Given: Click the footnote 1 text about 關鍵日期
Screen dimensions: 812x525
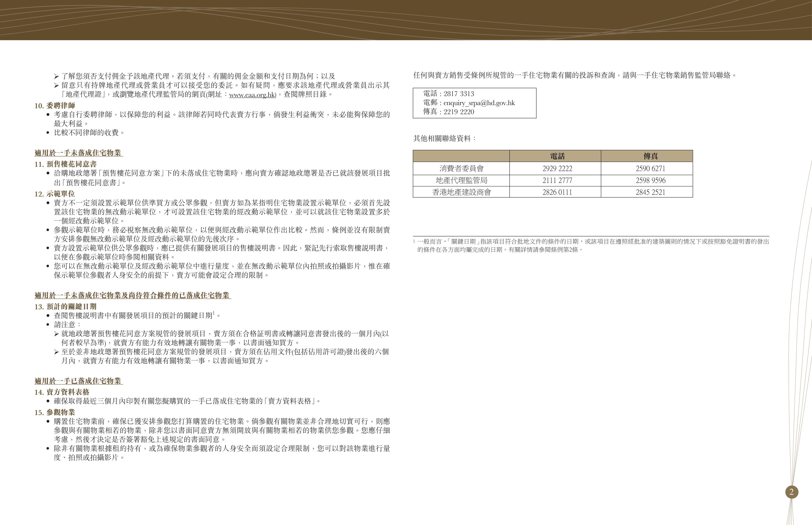Looking at the screenshot, I should 591,246.
